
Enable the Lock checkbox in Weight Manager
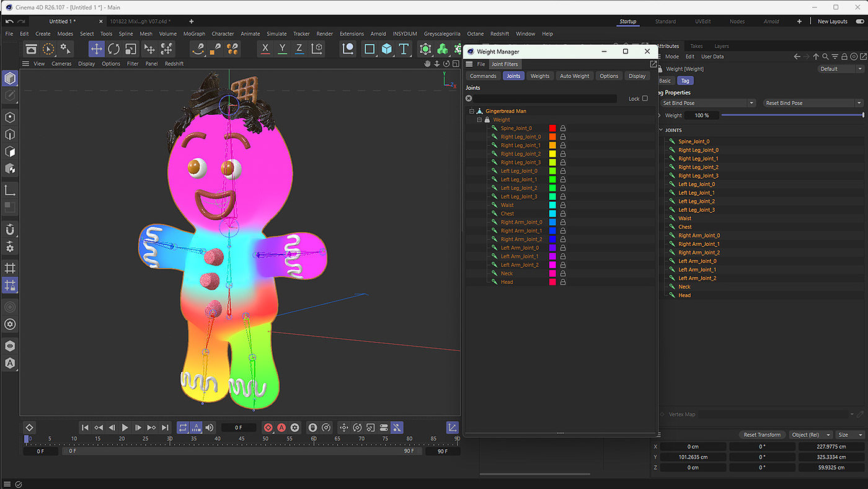point(645,99)
